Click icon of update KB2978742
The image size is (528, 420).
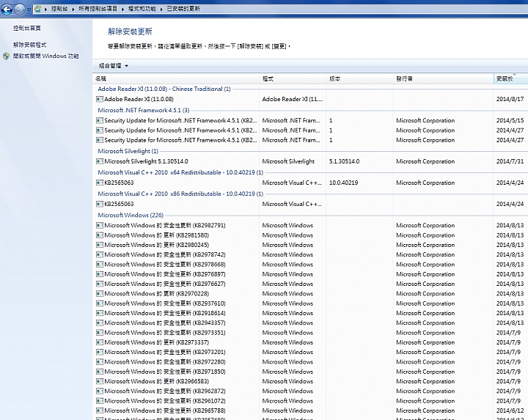click(x=100, y=254)
